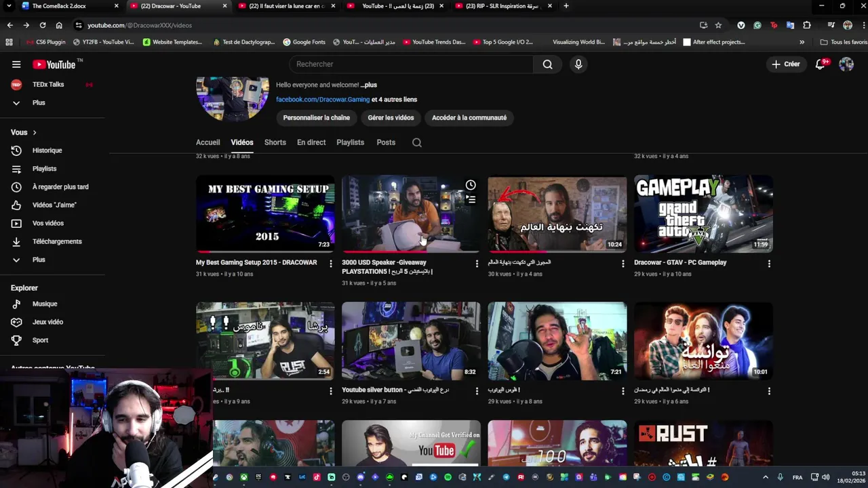Switch to RIP - SLR Inspiration browser tab
The height and width of the screenshot is (488, 868).
[x=503, y=6]
